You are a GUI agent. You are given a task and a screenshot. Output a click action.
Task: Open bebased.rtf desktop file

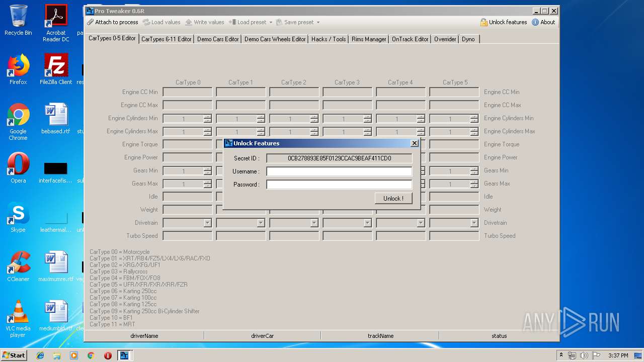56,119
